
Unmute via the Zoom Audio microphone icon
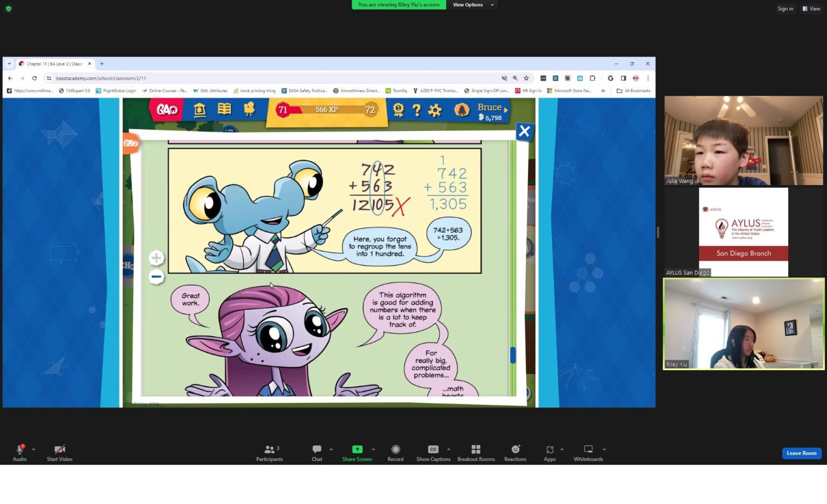pos(20,449)
